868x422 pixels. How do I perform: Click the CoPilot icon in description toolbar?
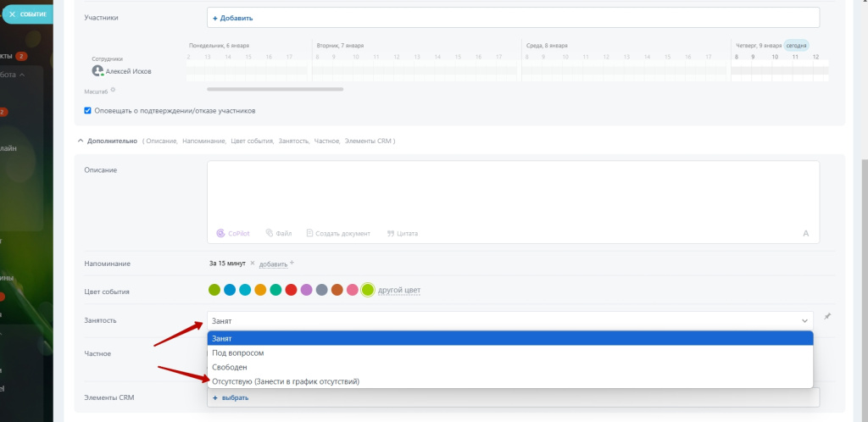tap(222, 233)
